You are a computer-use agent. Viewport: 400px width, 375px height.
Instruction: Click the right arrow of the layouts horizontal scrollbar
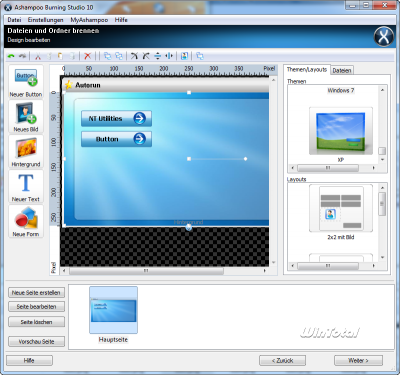pyautogui.click(x=373, y=266)
